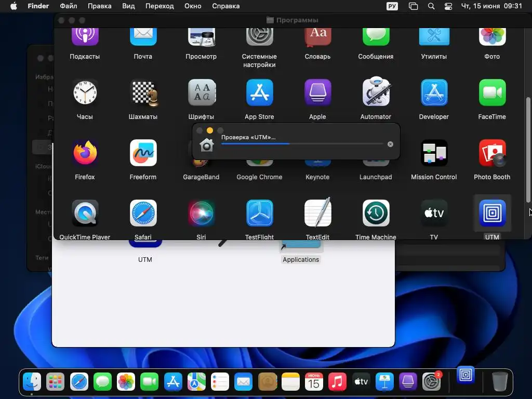Select TV in the Программы window
This screenshot has width=532, height=399.
pyautogui.click(x=434, y=213)
